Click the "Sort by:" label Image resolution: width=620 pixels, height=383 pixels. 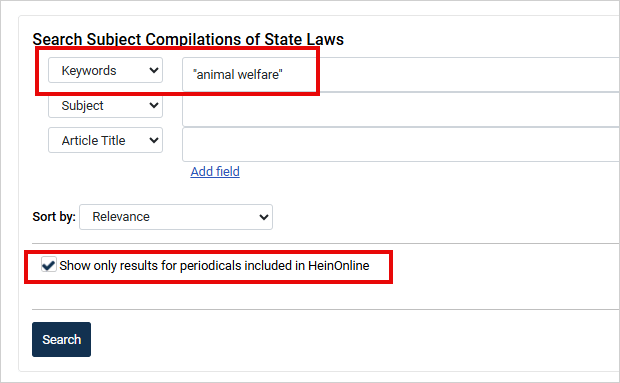tap(54, 217)
